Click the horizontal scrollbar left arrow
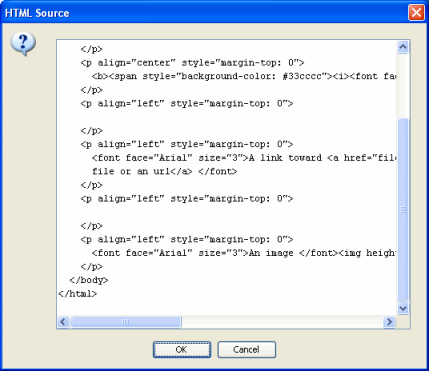The height and width of the screenshot is (371, 429). coord(63,322)
